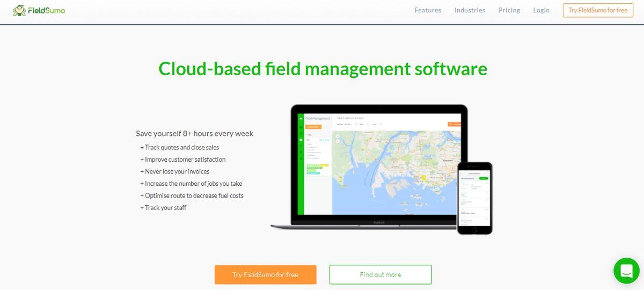Go to the Industries menu item
Screen dimensions: 644x290
point(470,10)
